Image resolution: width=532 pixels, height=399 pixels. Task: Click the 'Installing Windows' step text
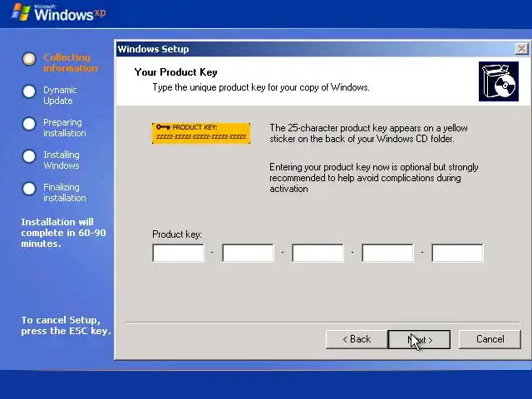pos(61,160)
